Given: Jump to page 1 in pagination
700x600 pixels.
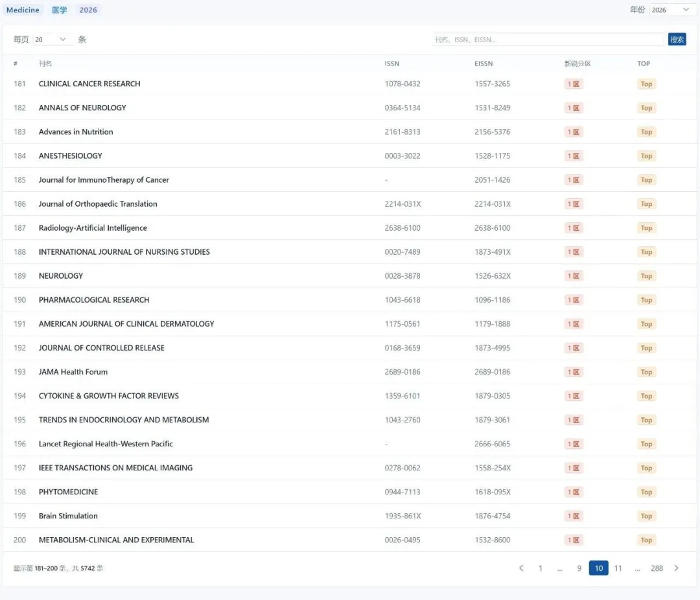Looking at the screenshot, I should tap(541, 568).
